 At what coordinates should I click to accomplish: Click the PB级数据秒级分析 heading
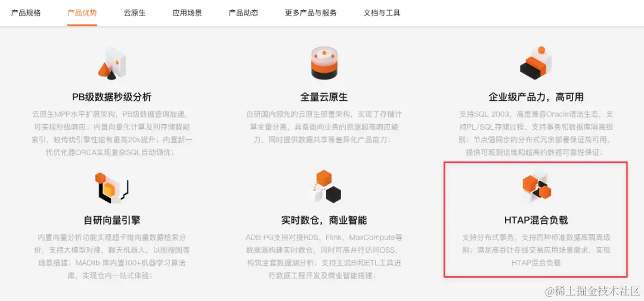click(112, 97)
